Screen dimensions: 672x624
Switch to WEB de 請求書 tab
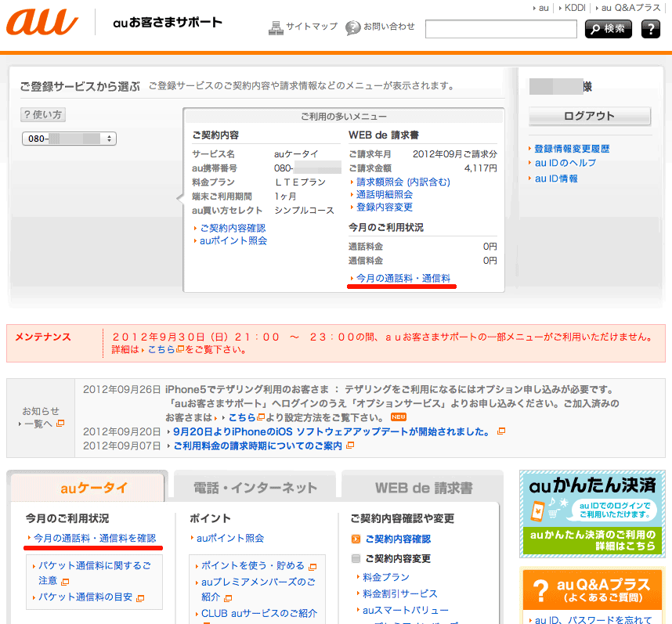tap(424, 488)
